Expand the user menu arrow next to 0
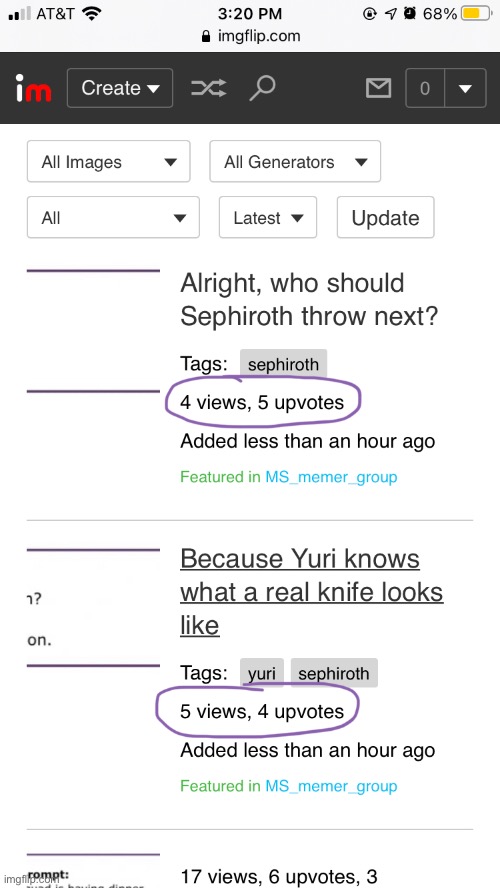The width and height of the screenshot is (500, 888). (x=465, y=88)
